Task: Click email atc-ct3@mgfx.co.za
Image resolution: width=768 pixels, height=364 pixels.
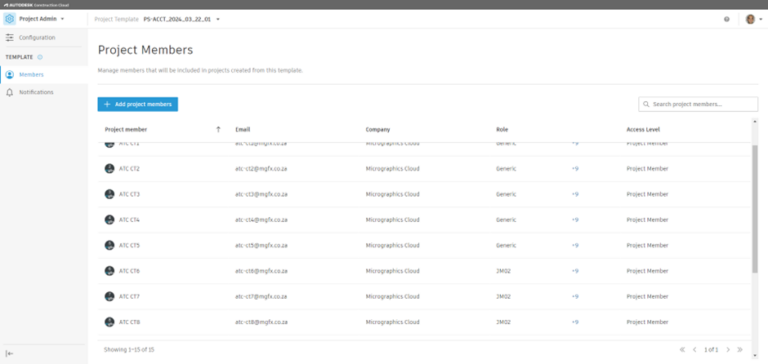Action: 261,194
